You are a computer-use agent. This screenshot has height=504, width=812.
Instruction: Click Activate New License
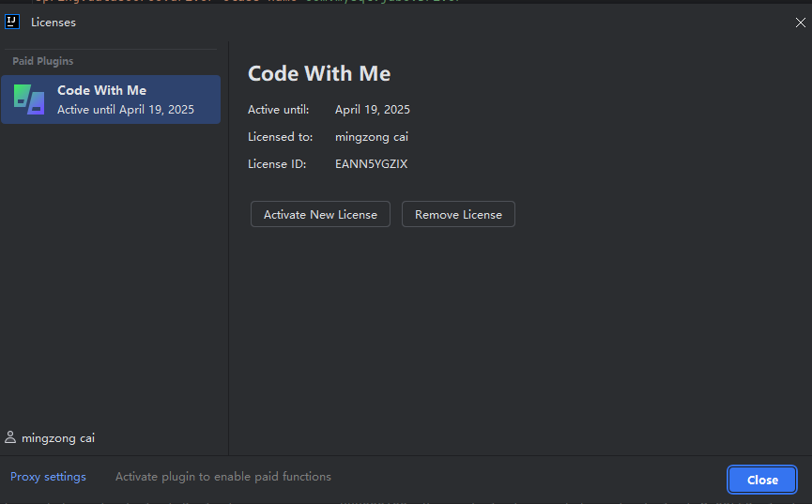tap(320, 214)
